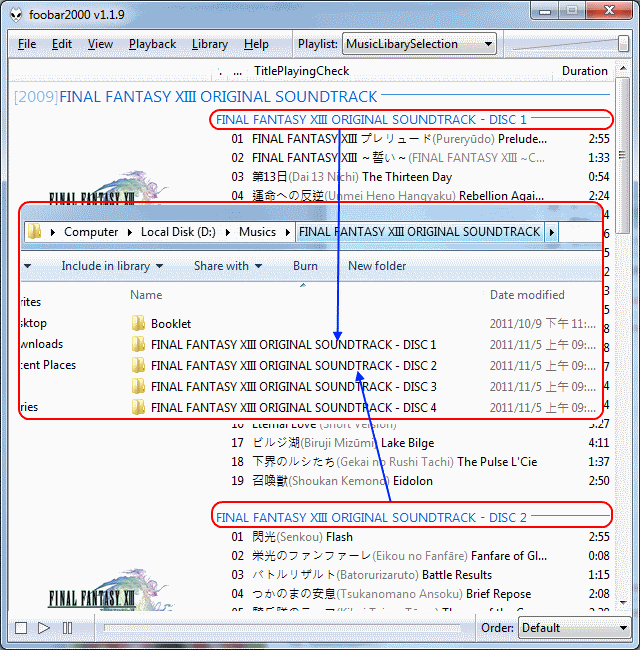This screenshot has width=640, height=650.
Task: Click FINAL FANTASY XIII ORIGINAL SOUNDTRACK breadcrumb
Action: click(x=419, y=232)
